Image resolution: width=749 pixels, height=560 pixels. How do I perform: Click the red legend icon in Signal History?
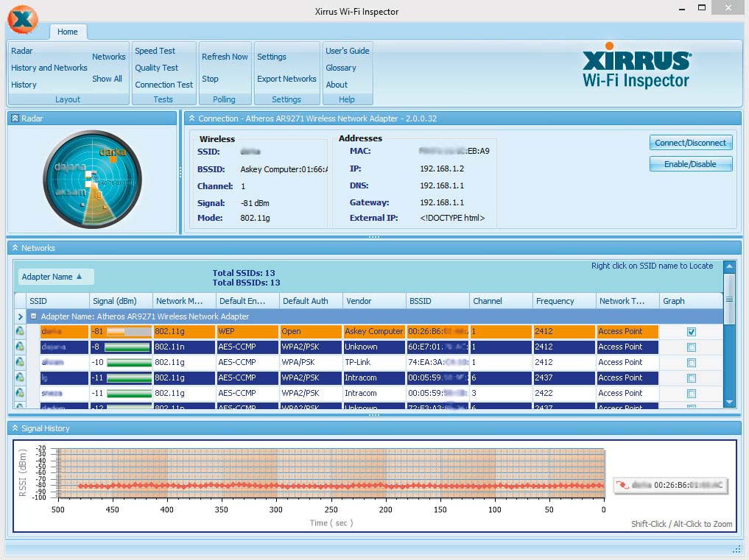(622, 486)
